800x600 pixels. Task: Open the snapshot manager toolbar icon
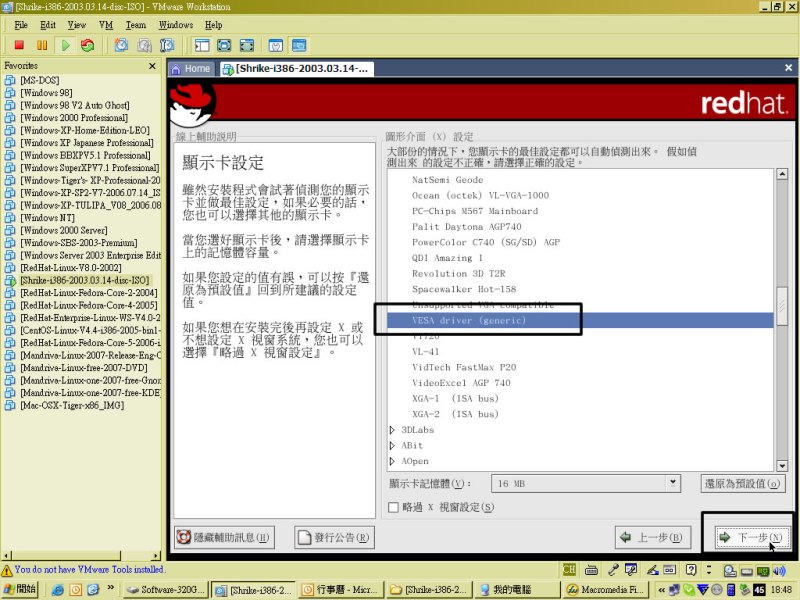pyautogui.click(x=167, y=45)
